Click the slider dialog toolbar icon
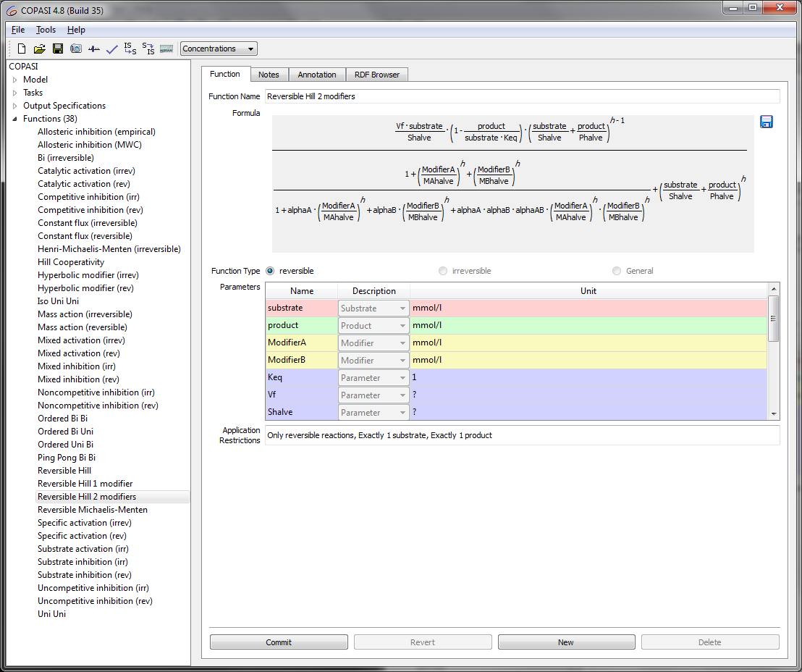The image size is (802, 672). click(94, 49)
